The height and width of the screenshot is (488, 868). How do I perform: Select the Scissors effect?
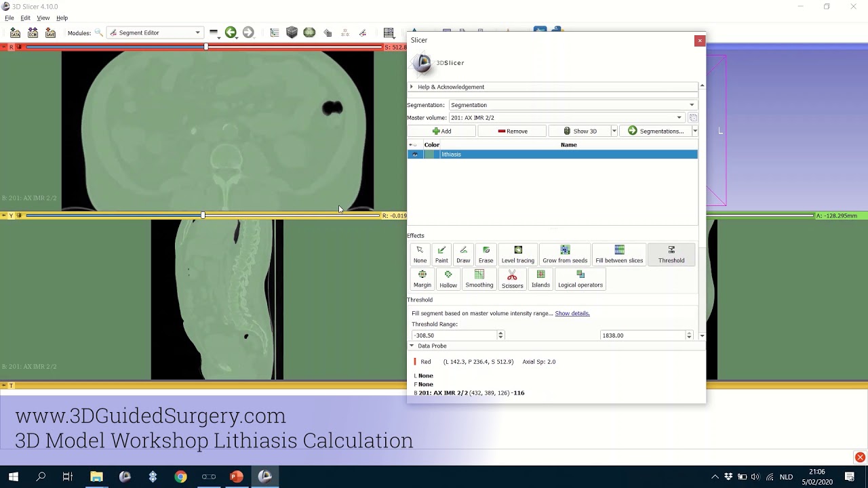click(x=512, y=279)
